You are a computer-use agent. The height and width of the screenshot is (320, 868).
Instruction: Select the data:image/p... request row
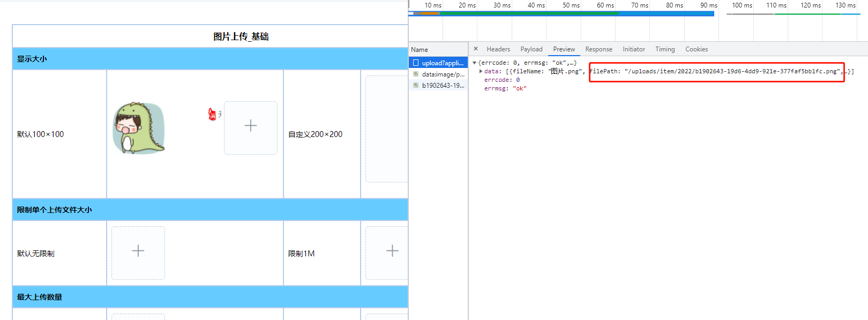[x=438, y=74]
